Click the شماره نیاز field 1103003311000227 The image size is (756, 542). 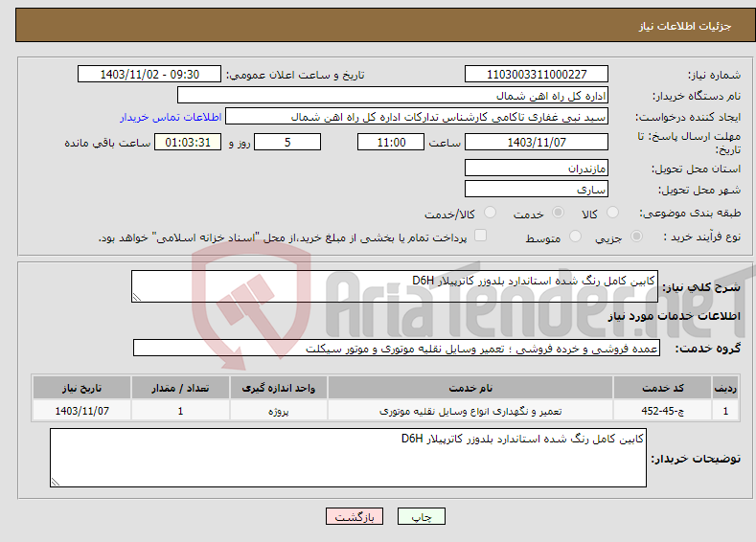(x=537, y=74)
